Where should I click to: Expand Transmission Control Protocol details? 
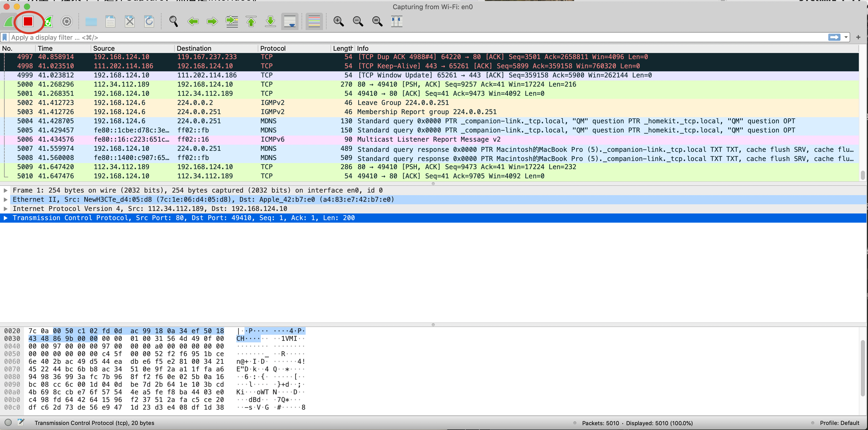click(x=6, y=218)
